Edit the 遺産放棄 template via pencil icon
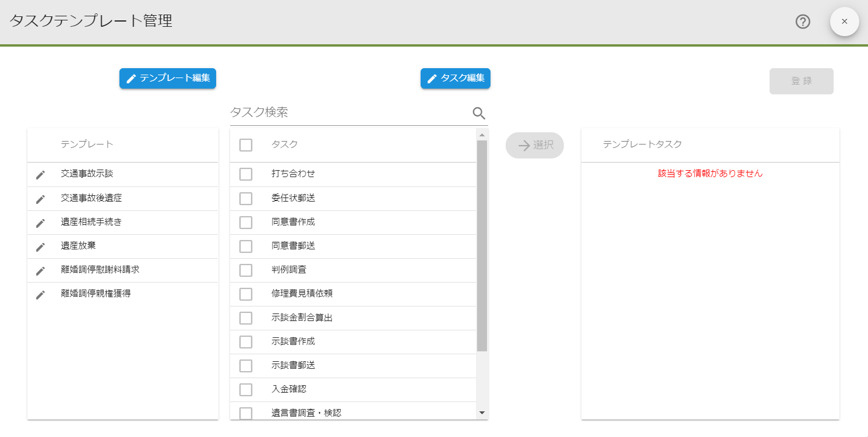This screenshot has width=868, height=437. [x=40, y=246]
